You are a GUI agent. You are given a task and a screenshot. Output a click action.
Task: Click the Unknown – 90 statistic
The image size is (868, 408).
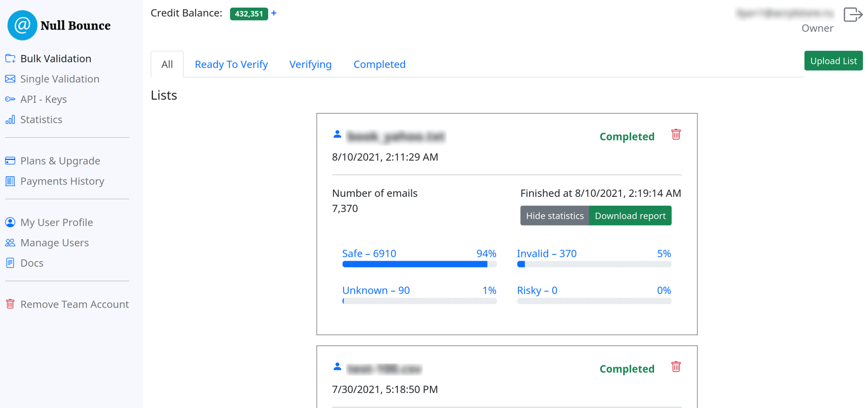coord(376,290)
